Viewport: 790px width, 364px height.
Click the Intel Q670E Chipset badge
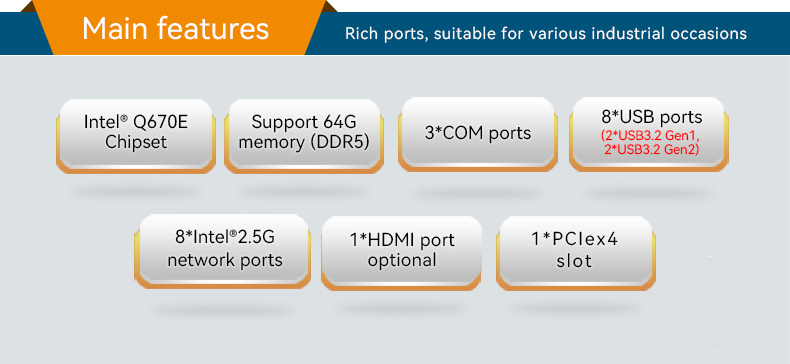coord(136,135)
